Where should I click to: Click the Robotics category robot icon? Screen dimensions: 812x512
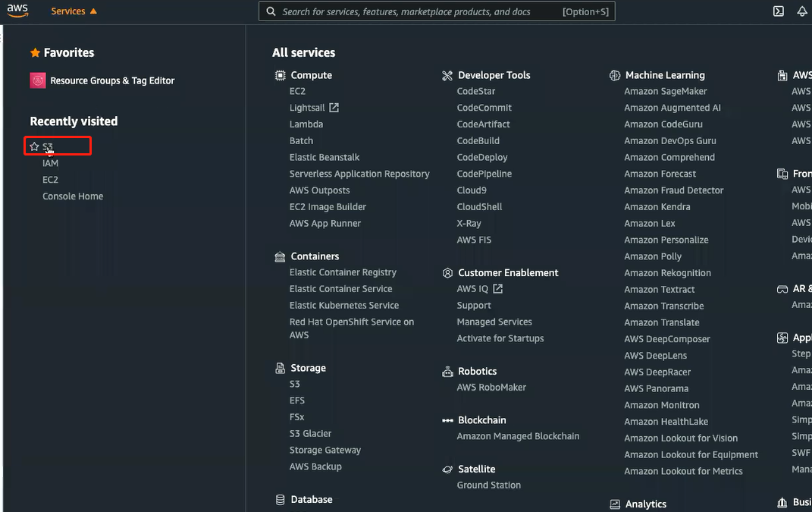(x=447, y=372)
